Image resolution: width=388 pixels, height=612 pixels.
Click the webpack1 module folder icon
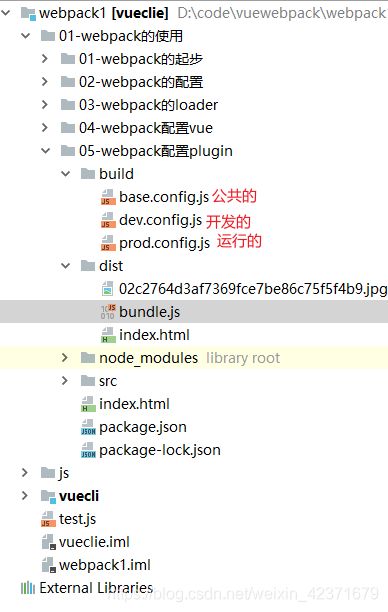point(28,14)
